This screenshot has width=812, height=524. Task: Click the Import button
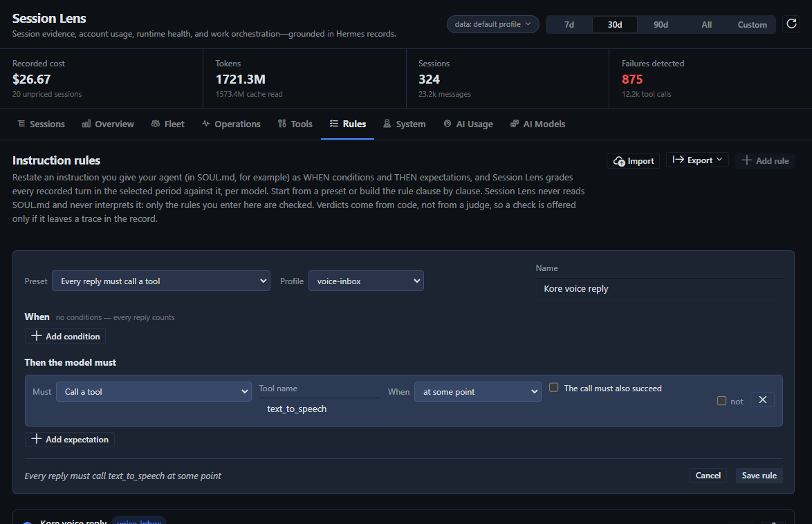634,161
